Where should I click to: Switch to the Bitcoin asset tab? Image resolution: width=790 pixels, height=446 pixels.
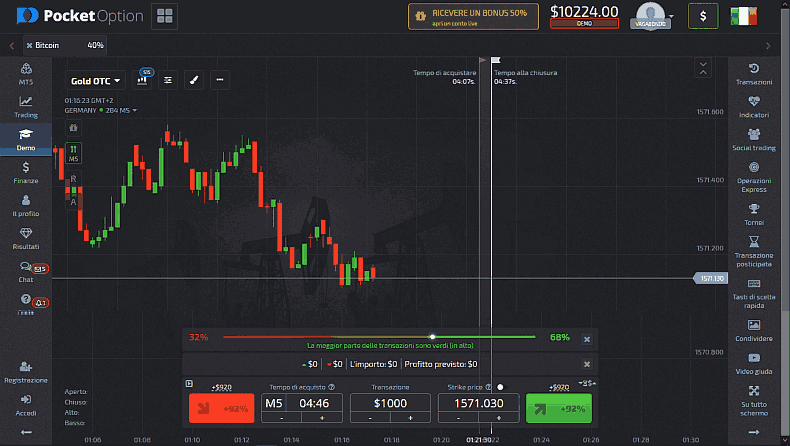point(45,45)
